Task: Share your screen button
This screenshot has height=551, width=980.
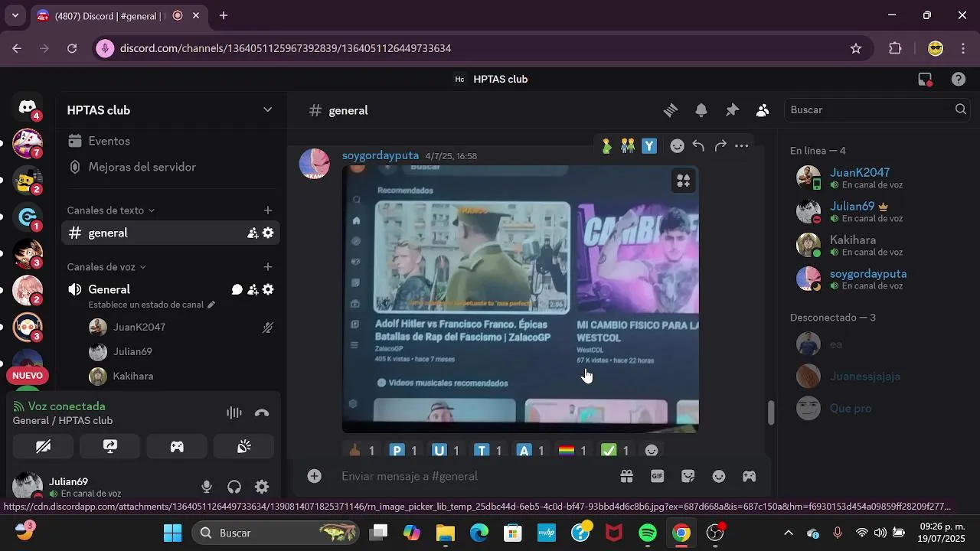Action: pos(110,447)
